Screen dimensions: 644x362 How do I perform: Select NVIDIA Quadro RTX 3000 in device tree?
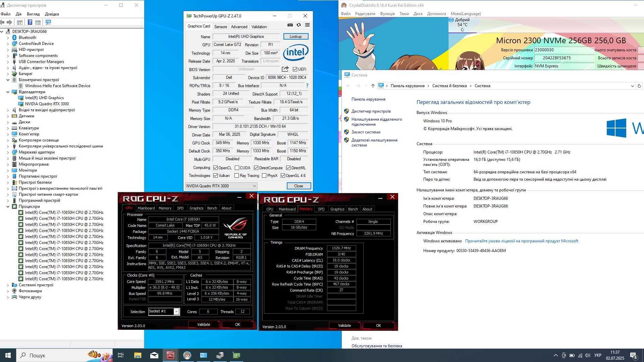(47, 104)
